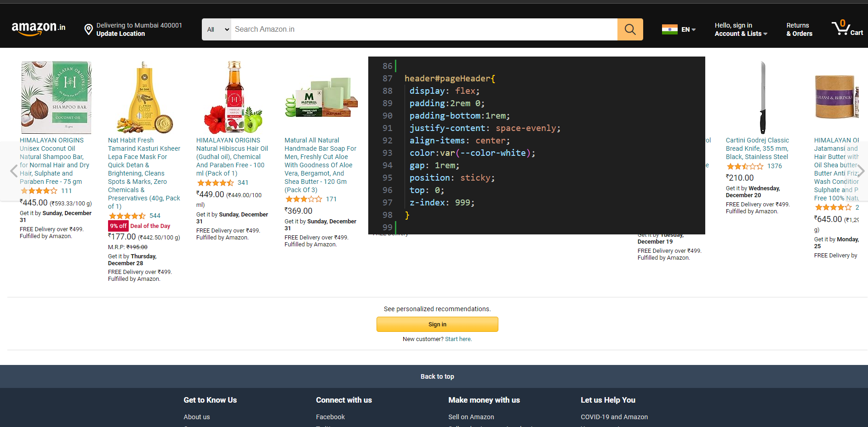Open Himalayan Jatamansi Hair Butter title
This screenshot has width=868, height=427.
(836, 169)
